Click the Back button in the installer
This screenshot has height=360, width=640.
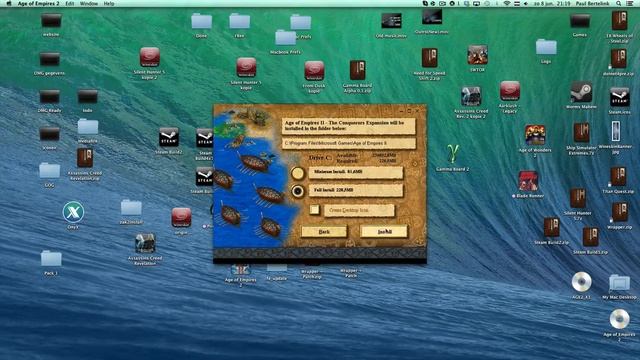324,231
